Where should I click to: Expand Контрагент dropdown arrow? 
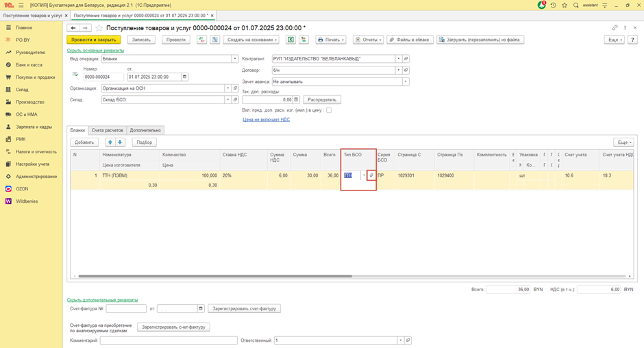tap(399, 59)
